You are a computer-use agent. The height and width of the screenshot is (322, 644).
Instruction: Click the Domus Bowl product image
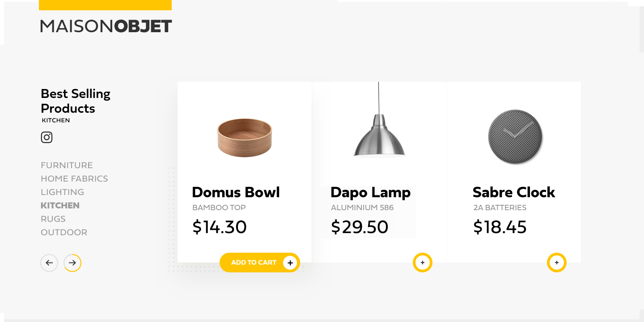click(x=245, y=137)
